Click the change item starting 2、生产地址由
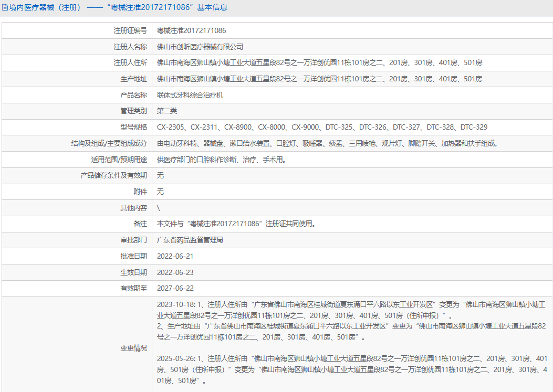The width and height of the screenshot is (553, 392). point(351,332)
